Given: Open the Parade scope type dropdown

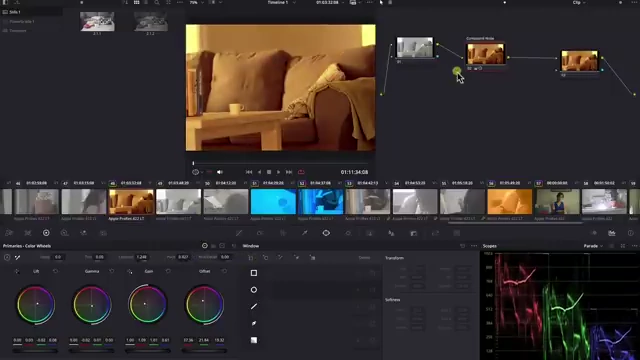Looking at the screenshot, I should [x=593, y=246].
